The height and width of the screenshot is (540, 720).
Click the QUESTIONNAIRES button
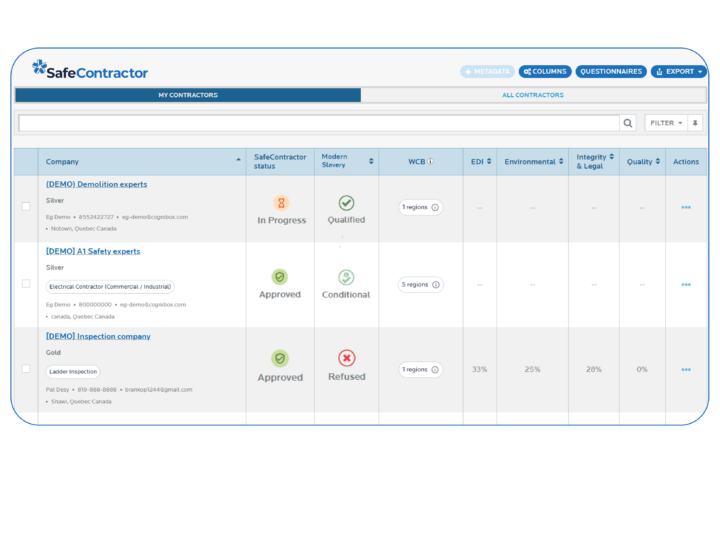pos(611,72)
